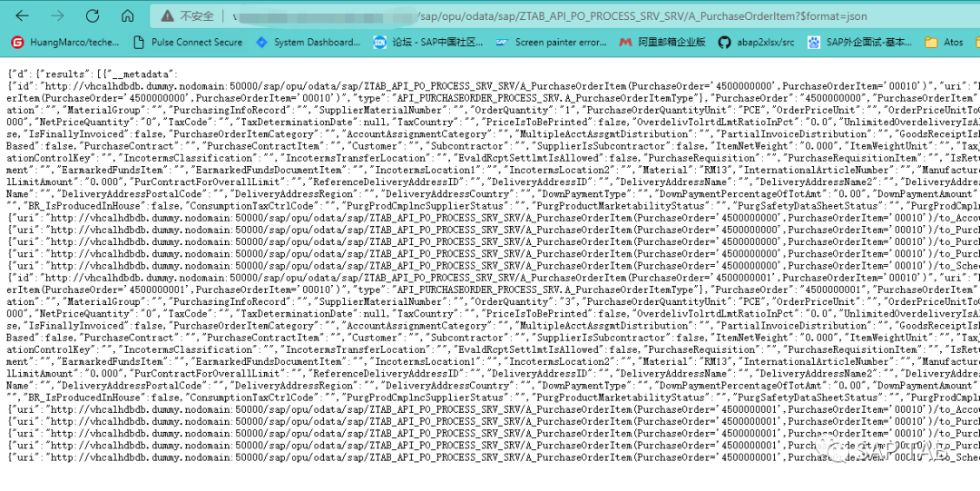Image resolution: width=980 pixels, height=491 pixels.
Task: Open the Pulse Connect Secure bookmark
Action: click(x=188, y=43)
